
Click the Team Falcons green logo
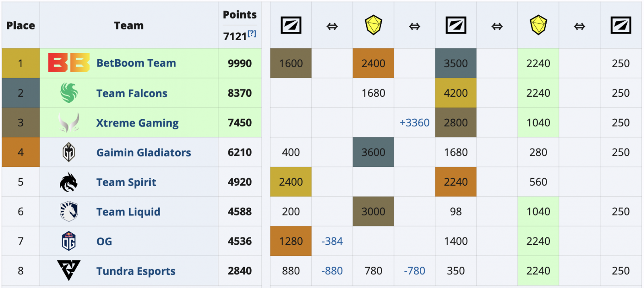click(x=69, y=93)
